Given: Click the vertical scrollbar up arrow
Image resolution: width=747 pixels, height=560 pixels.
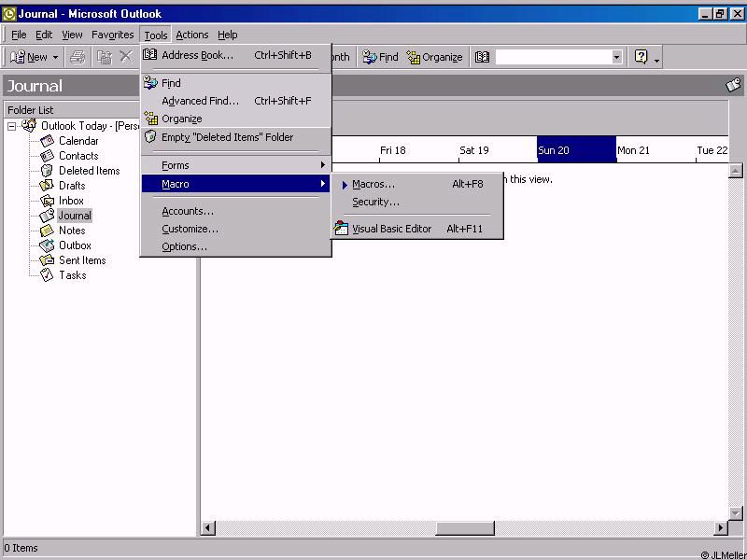Looking at the screenshot, I should tap(736, 170).
